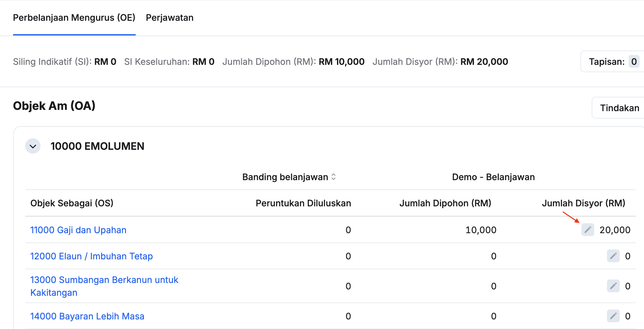Click the Tapisan count badge
644x329 pixels.
(634, 62)
